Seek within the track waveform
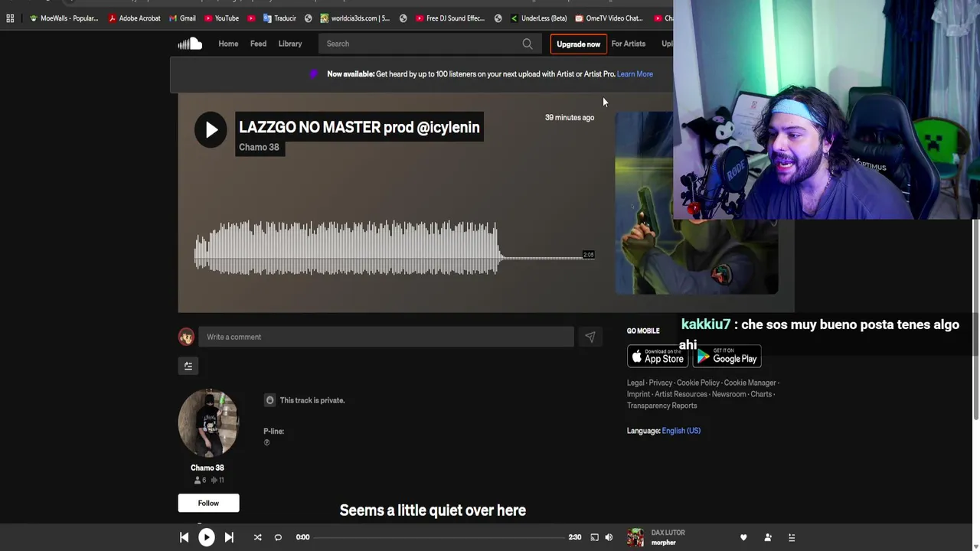This screenshot has height=551, width=980. tap(394, 247)
